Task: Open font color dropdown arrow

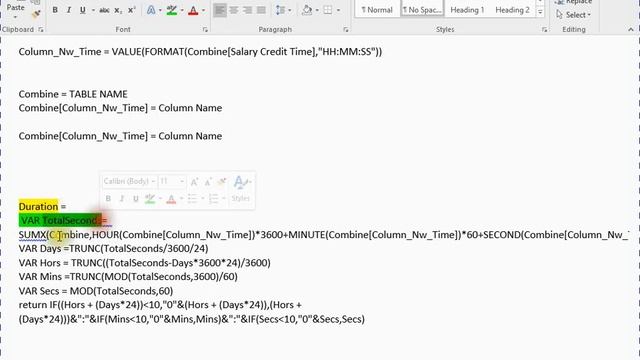Action: [203, 10]
